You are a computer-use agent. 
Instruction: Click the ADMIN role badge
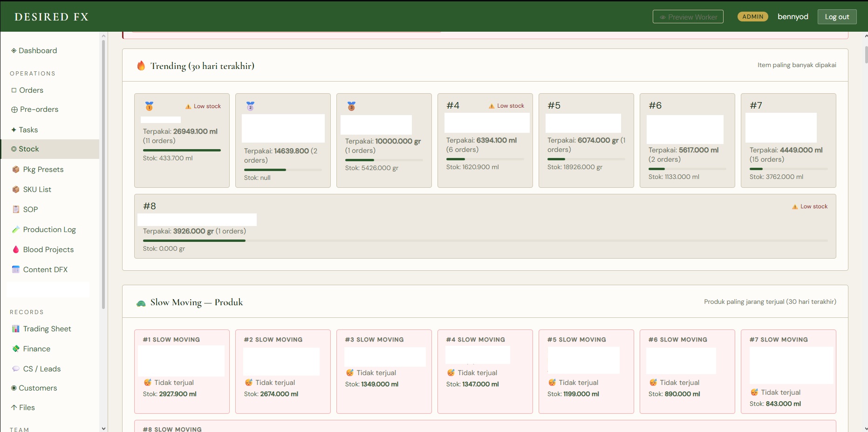[x=752, y=17]
